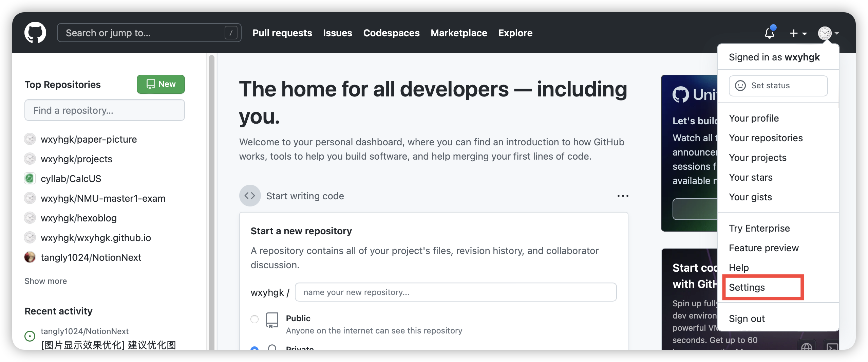868x362 pixels.
Task: Click the code brackets icon beside Start writing code
Action: tap(250, 196)
